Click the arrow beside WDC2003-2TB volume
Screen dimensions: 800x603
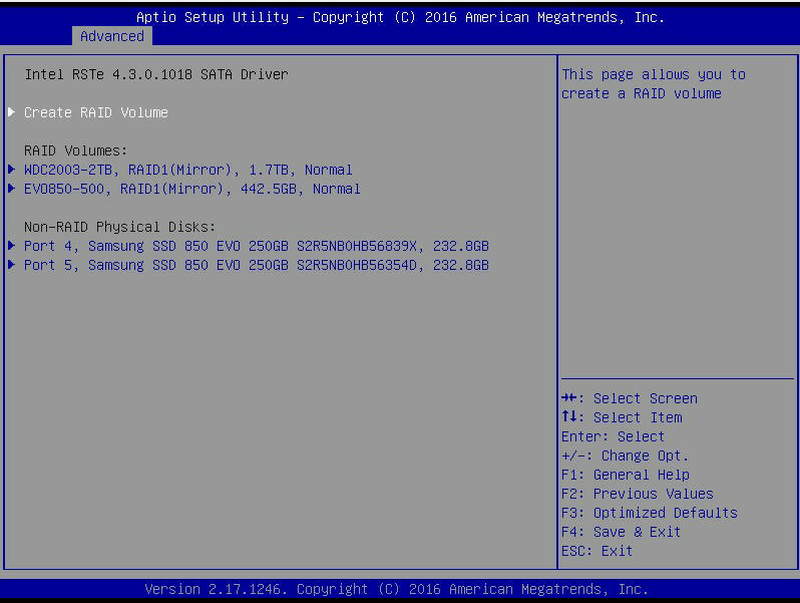[x=12, y=169]
